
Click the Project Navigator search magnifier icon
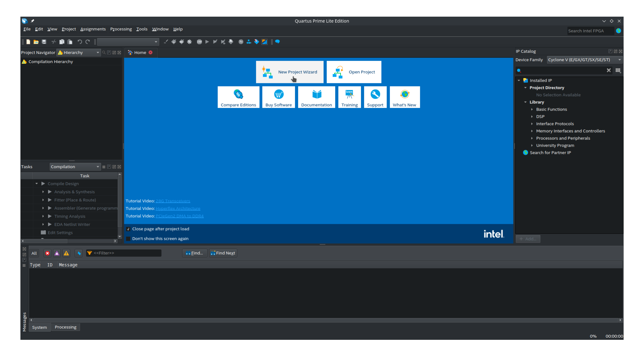click(x=104, y=52)
